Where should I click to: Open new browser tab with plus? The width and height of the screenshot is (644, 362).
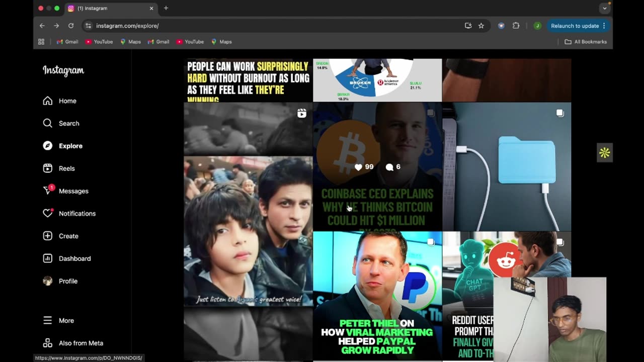[x=166, y=8]
